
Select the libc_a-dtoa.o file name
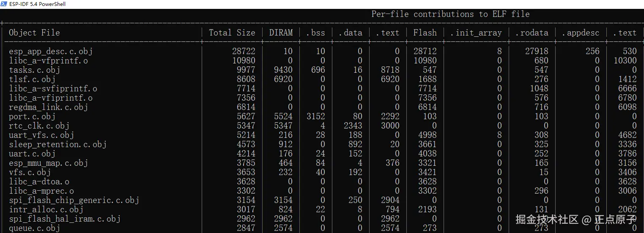click(x=39, y=181)
